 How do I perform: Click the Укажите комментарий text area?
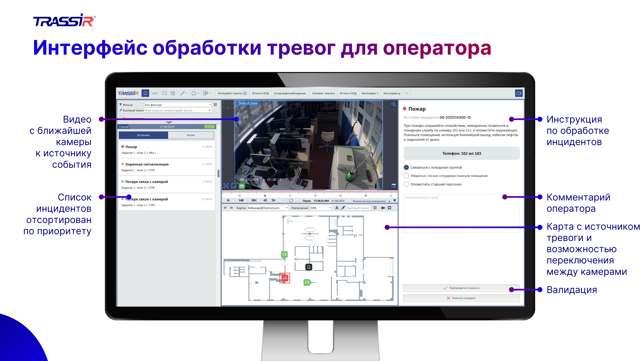click(461, 213)
